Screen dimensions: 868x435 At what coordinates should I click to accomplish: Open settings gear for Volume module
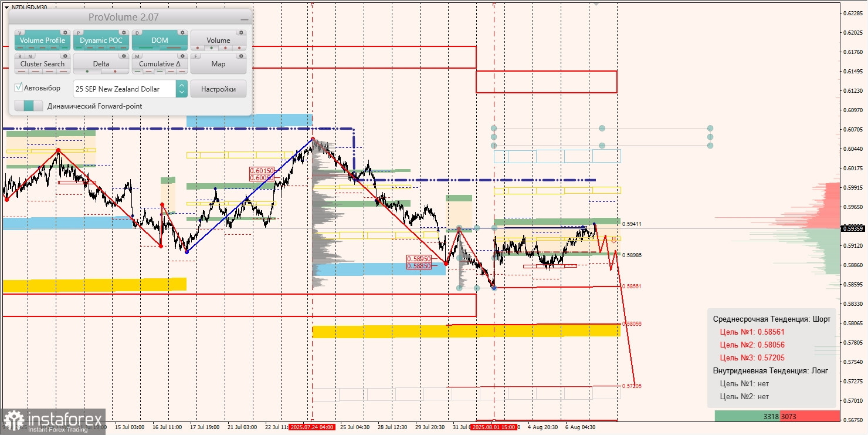coord(241,33)
